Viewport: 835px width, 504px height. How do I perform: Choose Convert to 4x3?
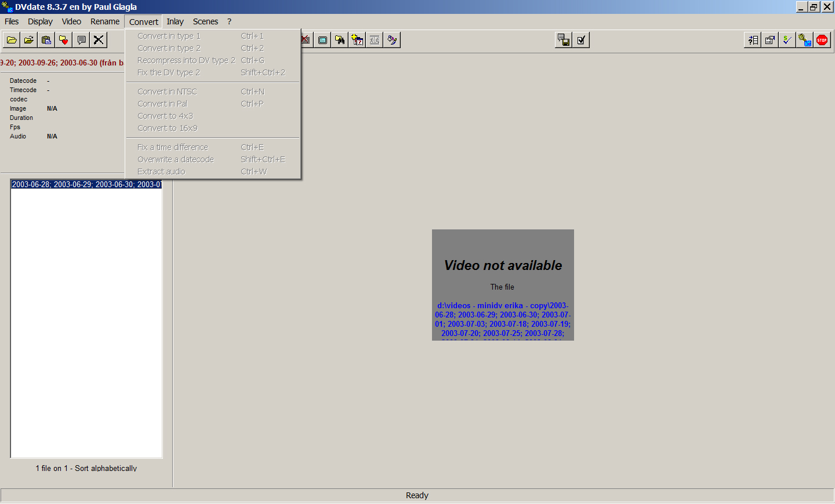coord(213,116)
